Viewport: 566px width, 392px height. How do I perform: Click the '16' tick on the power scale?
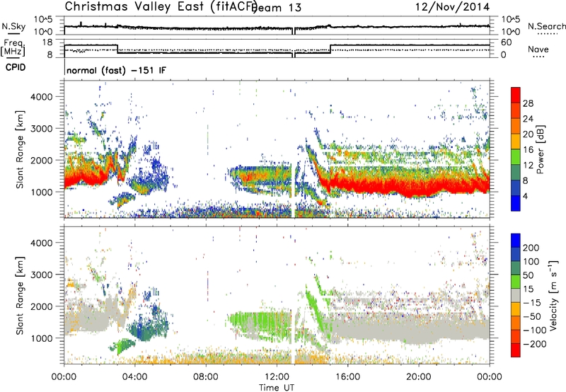pyautogui.click(x=528, y=150)
